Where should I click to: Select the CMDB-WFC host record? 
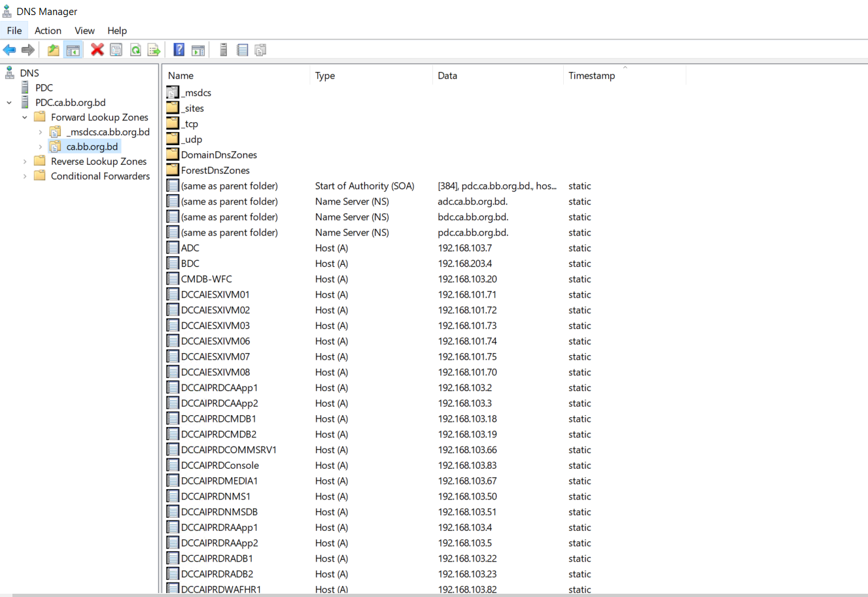(206, 279)
